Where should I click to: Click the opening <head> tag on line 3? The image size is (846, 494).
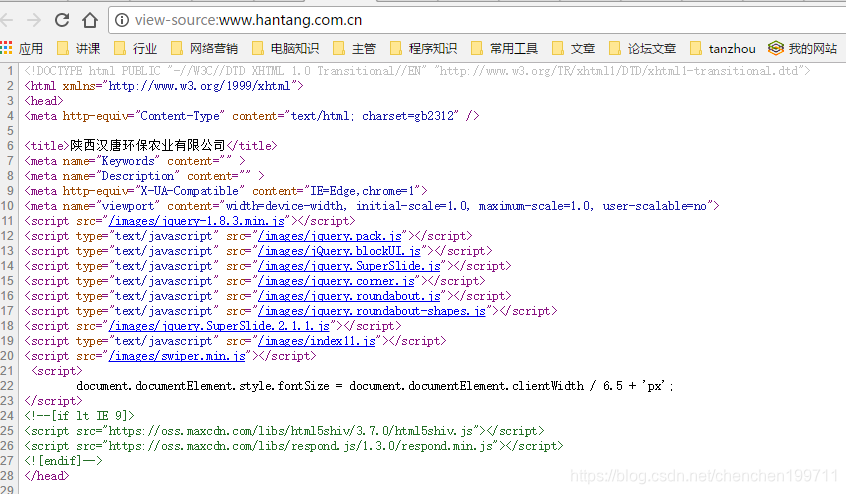pos(44,101)
